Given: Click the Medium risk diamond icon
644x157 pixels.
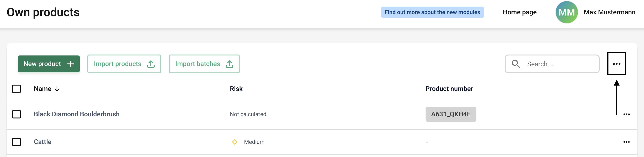Looking at the screenshot, I should pos(234,142).
